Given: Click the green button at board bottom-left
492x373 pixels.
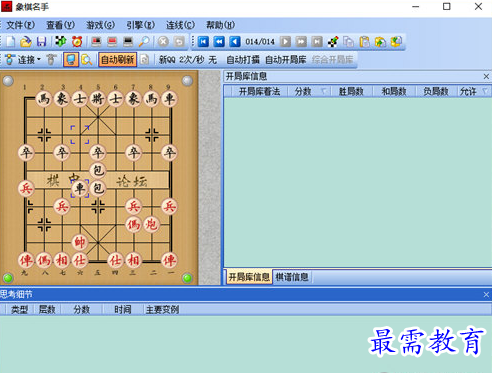Looking at the screenshot, I should click(x=8, y=278).
